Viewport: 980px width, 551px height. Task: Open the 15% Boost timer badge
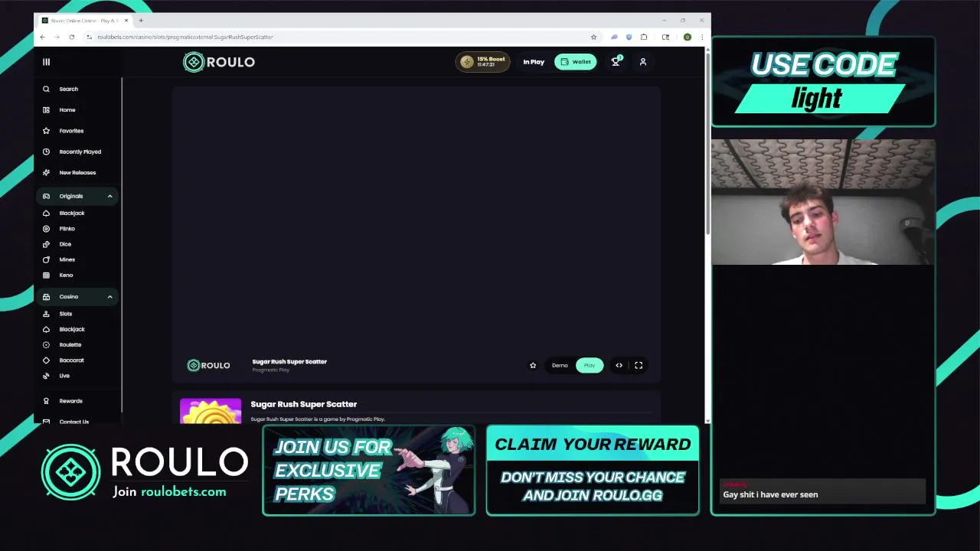tap(482, 62)
